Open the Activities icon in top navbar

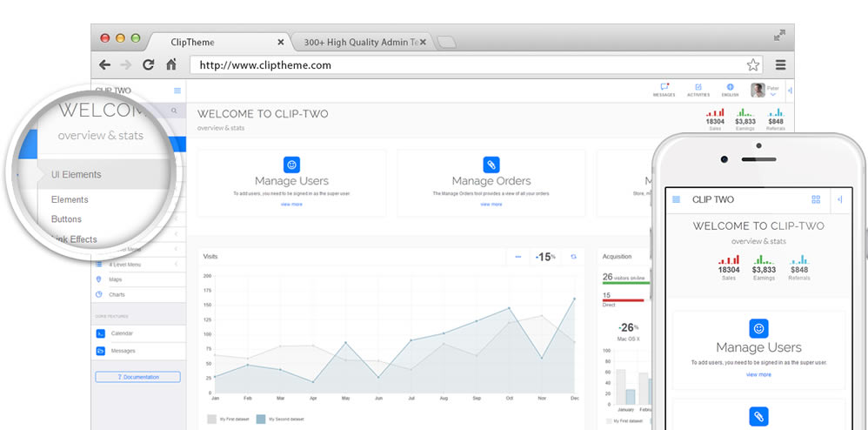pos(698,89)
